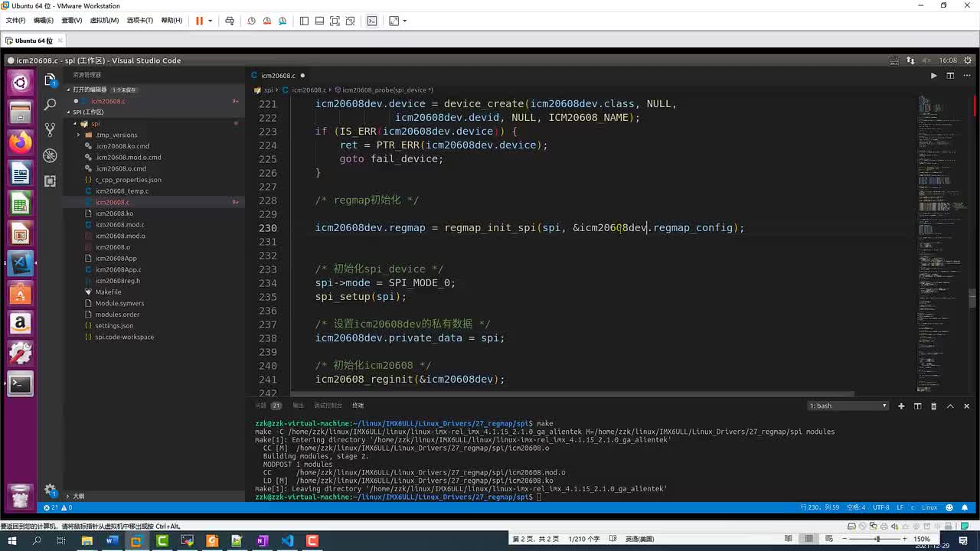Close the terminal panel
The width and height of the screenshot is (980, 551).
coord(966,406)
